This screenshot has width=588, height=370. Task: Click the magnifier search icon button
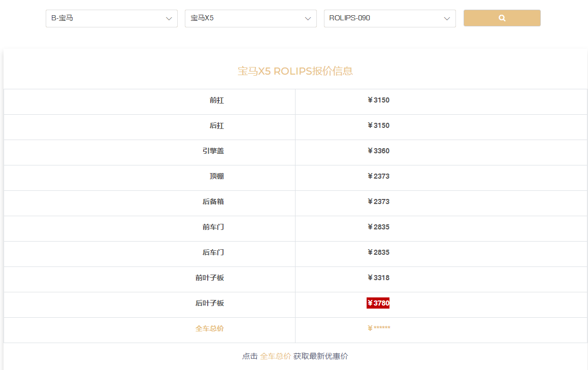pyautogui.click(x=502, y=18)
